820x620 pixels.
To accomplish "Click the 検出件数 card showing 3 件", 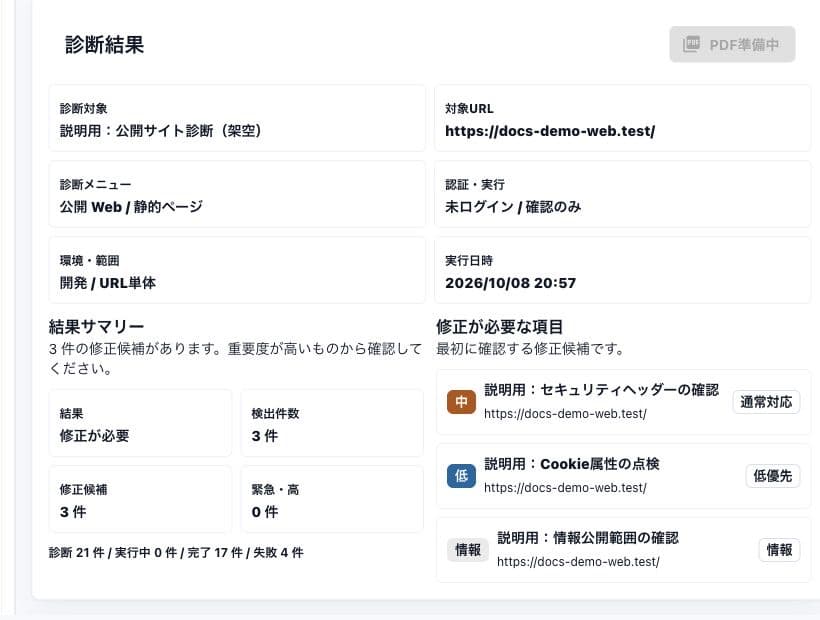I will (x=332, y=423).
